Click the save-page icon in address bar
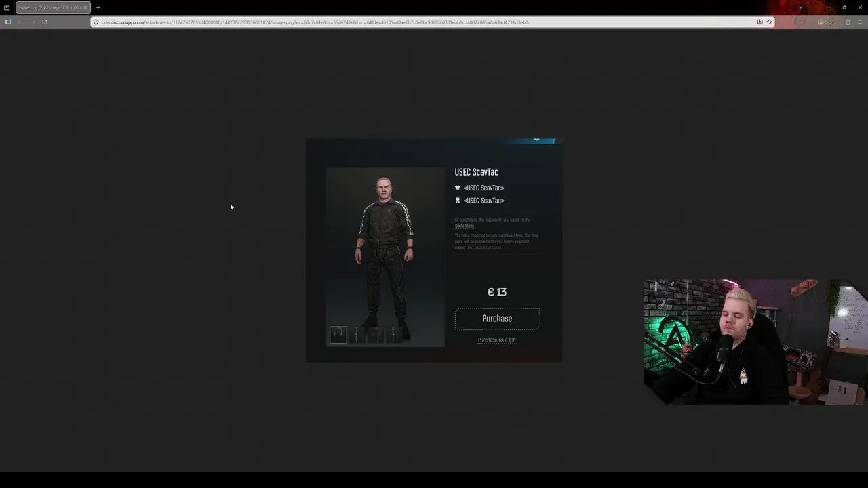Screen dimensions: 868x488 pyautogui.click(x=759, y=22)
